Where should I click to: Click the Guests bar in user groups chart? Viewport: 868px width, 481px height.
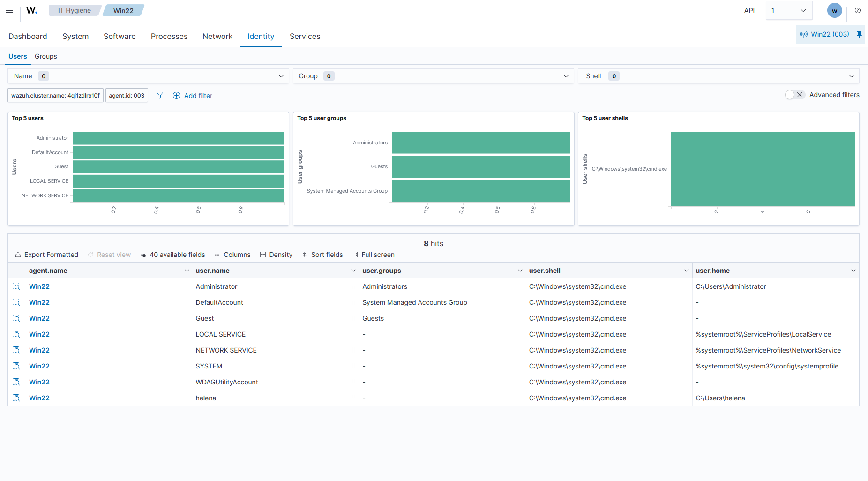(481, 166)
